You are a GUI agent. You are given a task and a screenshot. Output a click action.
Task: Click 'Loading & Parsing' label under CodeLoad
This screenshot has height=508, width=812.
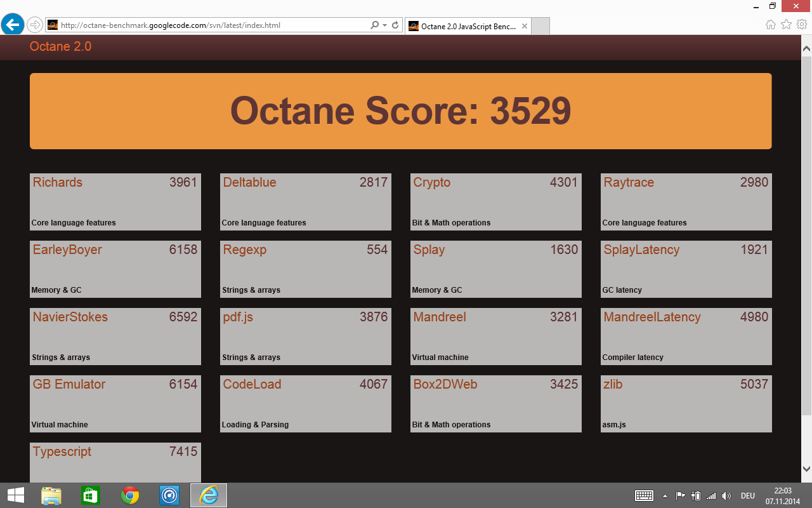click(255, 425)
